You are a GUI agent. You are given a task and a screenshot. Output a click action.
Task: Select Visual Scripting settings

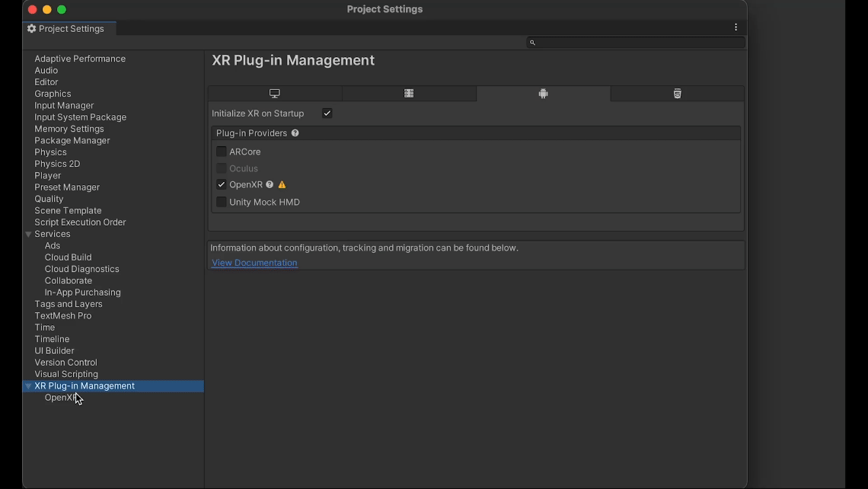click(x=66, y=374)
